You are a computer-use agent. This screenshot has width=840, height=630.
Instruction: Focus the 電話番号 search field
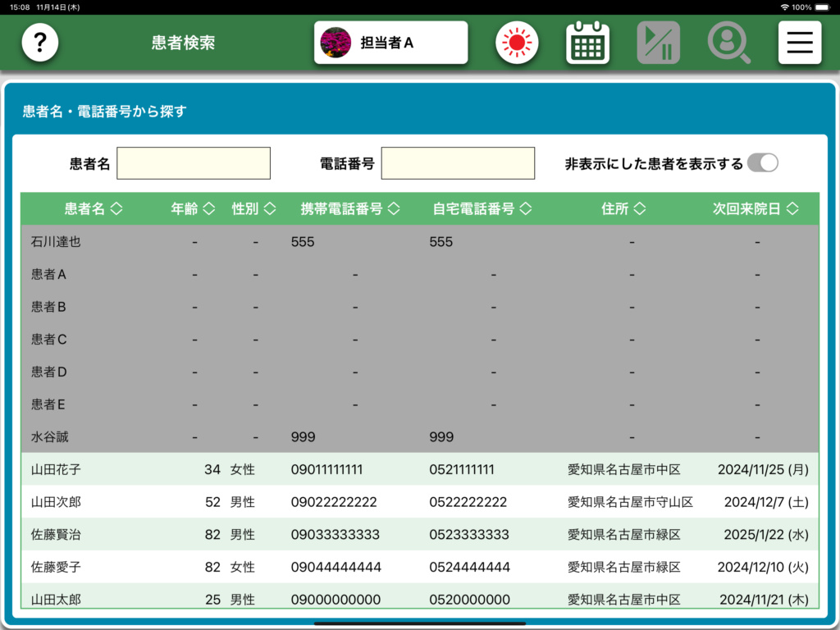pyautogui.click(x=458, y=163)
